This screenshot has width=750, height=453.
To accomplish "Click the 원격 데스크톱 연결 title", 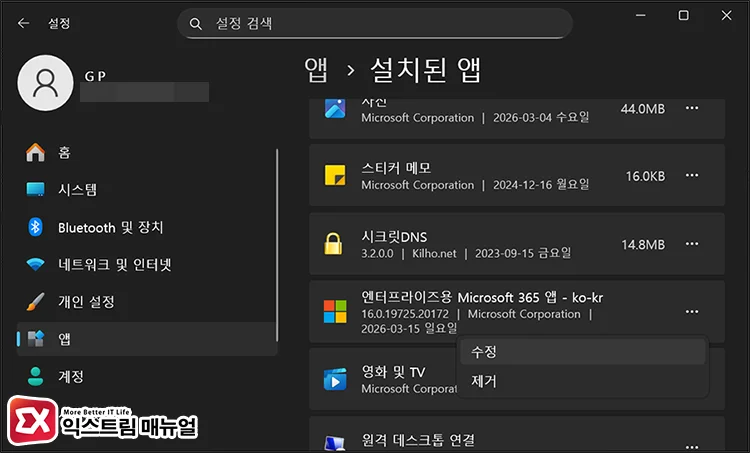I will [x=418, y=440].
